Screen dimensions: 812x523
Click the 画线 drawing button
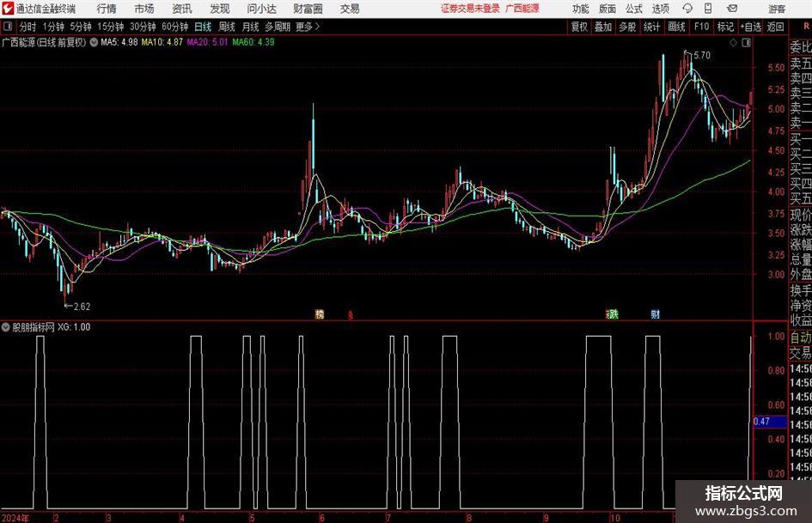coord(676,27)
